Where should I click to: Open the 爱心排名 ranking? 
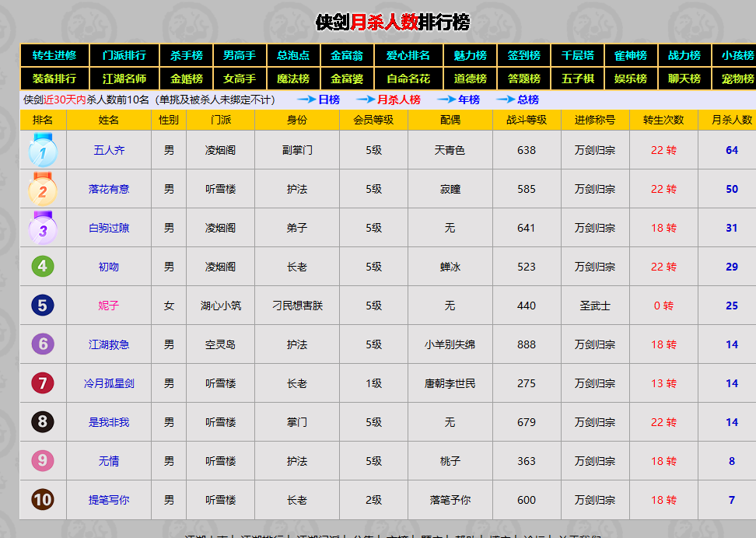pyautogui.click(x=408, y=55)
